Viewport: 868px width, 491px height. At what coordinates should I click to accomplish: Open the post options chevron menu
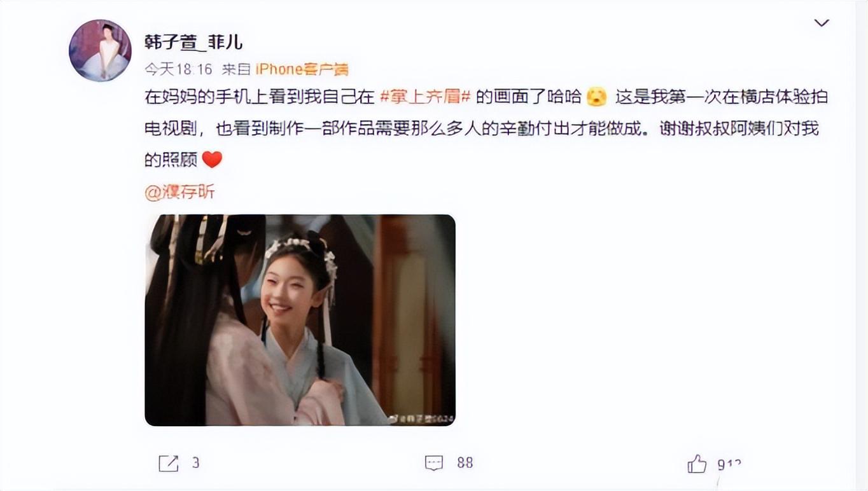coord(822,24)
